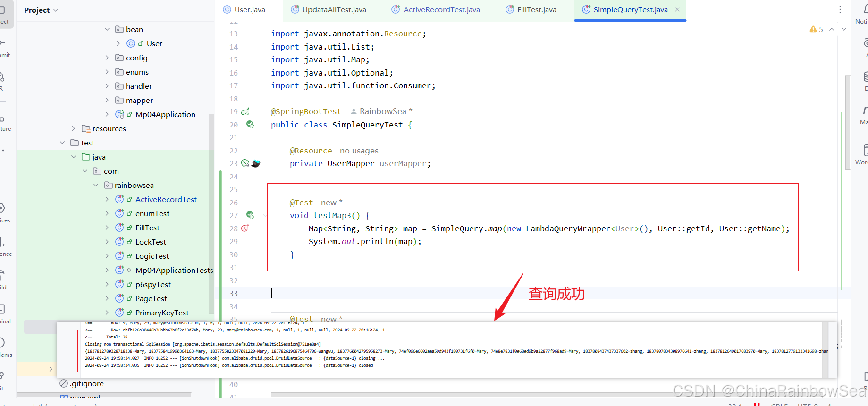Open the warnings indicator showing 5 problems
The width and height of the screenshot is (868, 406).
click(x=816, y=29)
